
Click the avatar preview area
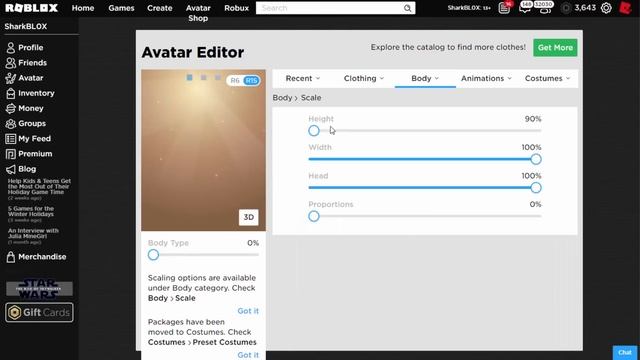203,150
